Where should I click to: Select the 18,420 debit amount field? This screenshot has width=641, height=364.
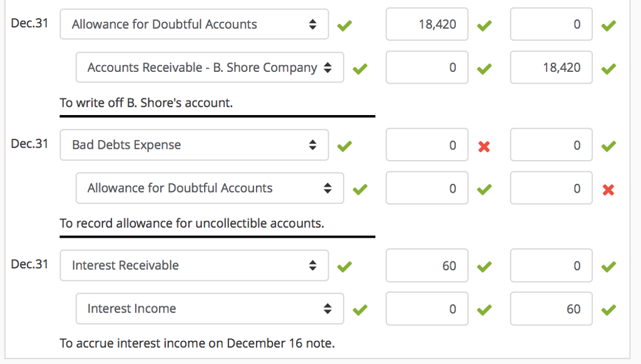tap(426, 24)
